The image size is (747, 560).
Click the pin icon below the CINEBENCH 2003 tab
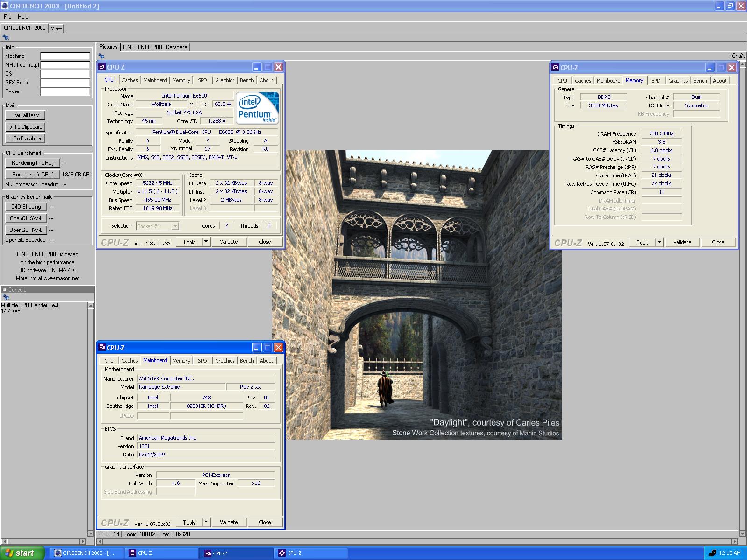[6, 37]
